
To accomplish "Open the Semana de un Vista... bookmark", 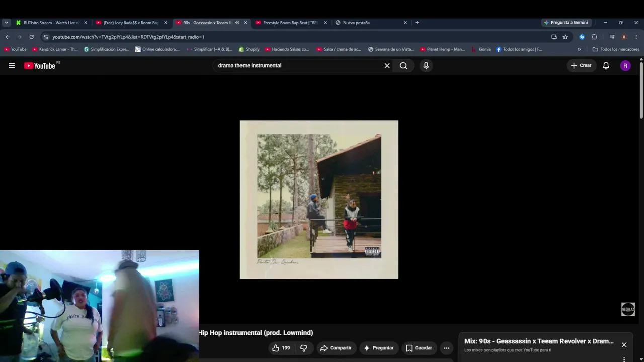I will (x=391, y=49).
